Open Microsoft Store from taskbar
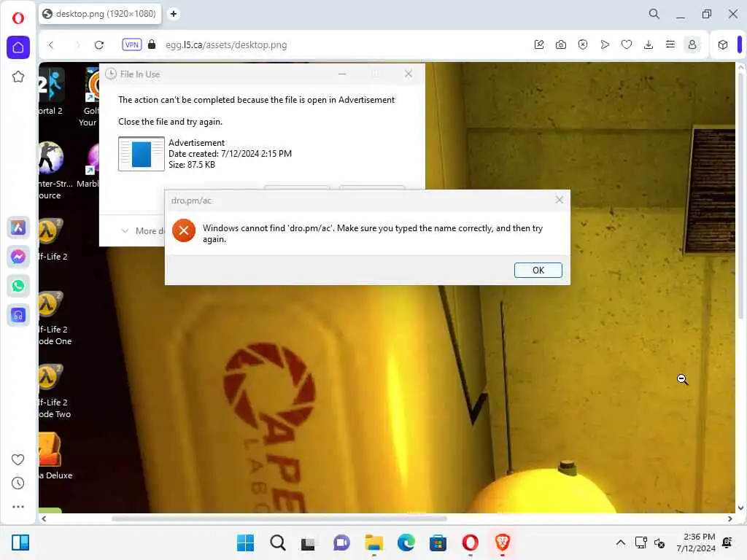Viewport: 747px width, 560px height. (x=438, y=542)
